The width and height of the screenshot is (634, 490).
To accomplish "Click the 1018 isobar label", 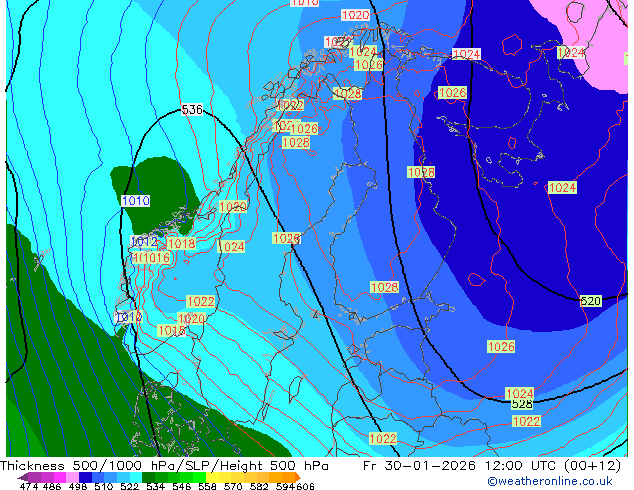I will 181,243.
